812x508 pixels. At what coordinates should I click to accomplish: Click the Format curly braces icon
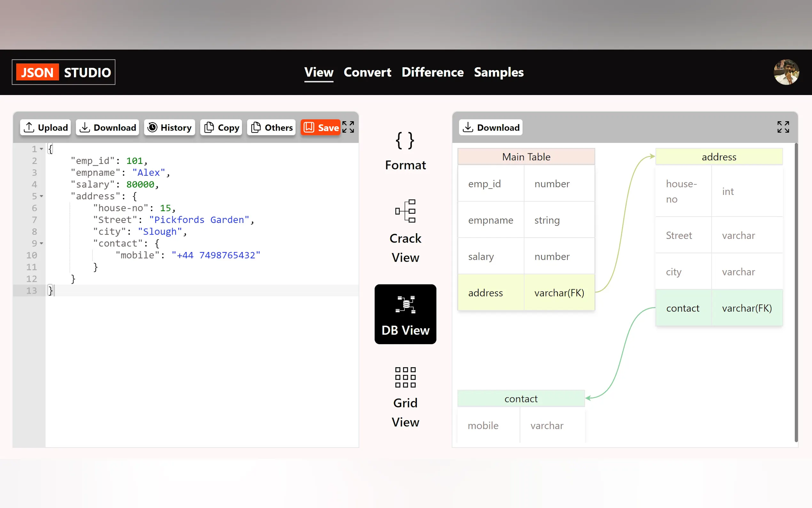pyautogui.click(x=405, y=140)
